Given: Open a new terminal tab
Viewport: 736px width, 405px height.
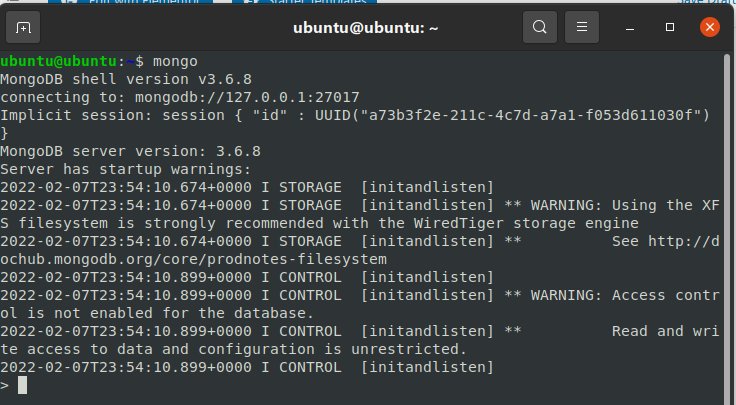Looking at the screenshot, I should pos(23,28).
